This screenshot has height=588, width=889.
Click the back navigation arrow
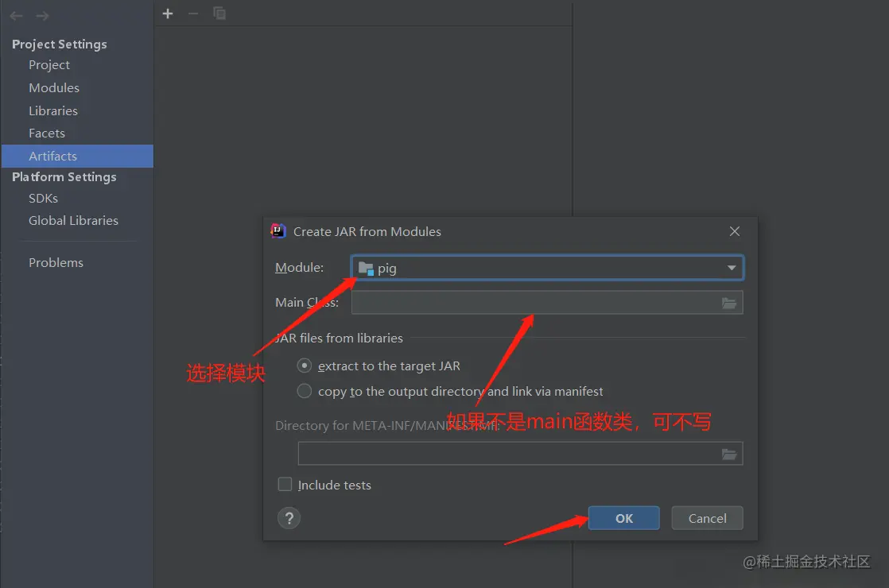[17, 16]
